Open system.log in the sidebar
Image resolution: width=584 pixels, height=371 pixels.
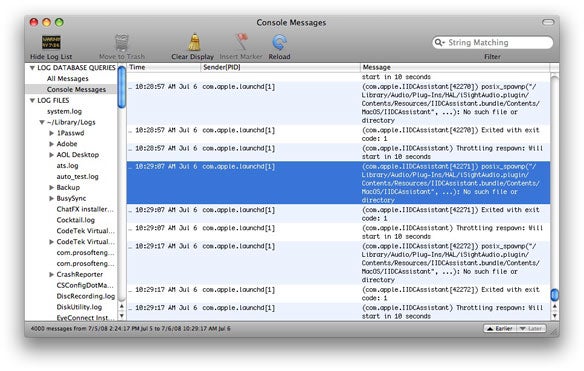pos(64,111)
